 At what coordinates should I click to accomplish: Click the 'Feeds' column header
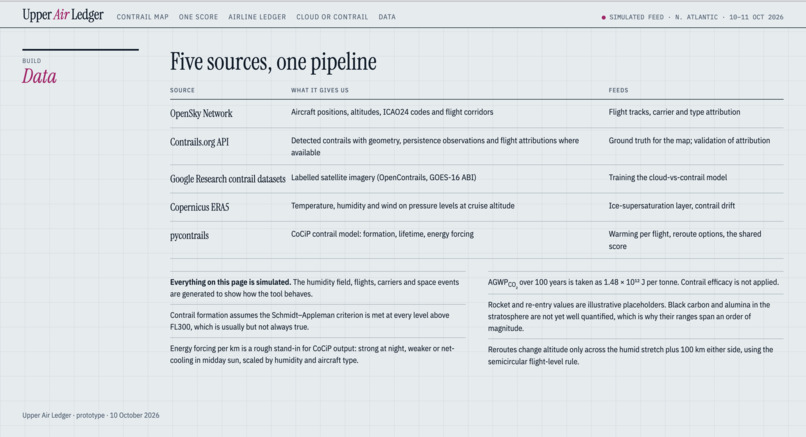click(x=618, y=90)
